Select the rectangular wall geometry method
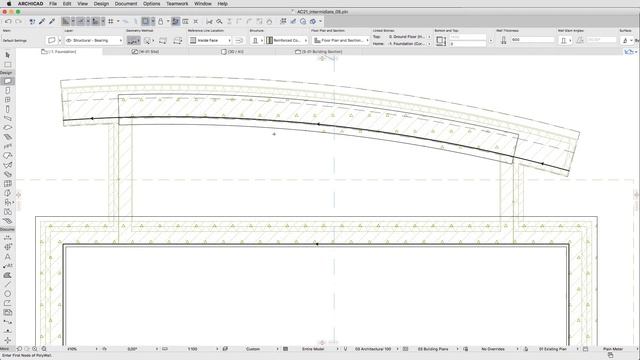The width and height of the screenshot is (640, 360). click(162, 40)
